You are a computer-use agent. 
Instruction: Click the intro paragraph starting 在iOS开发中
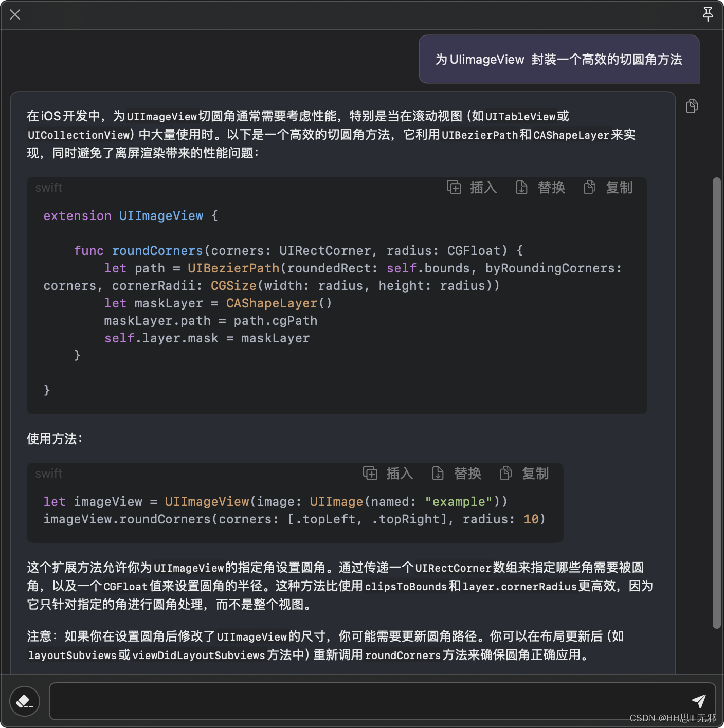pyautogui.click(x=331, y=135)
